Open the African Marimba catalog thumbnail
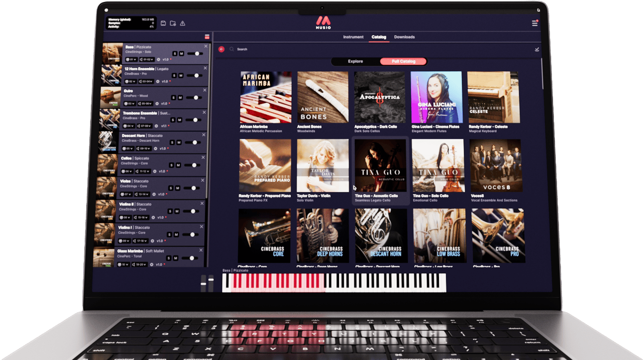The width and height of the screenshot is (644, 360). tap(266, 97)
